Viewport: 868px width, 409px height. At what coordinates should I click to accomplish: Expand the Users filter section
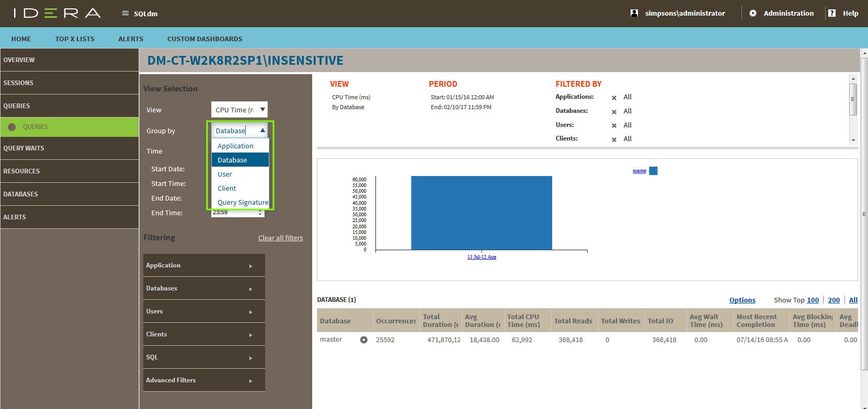[x=204, y=311]
